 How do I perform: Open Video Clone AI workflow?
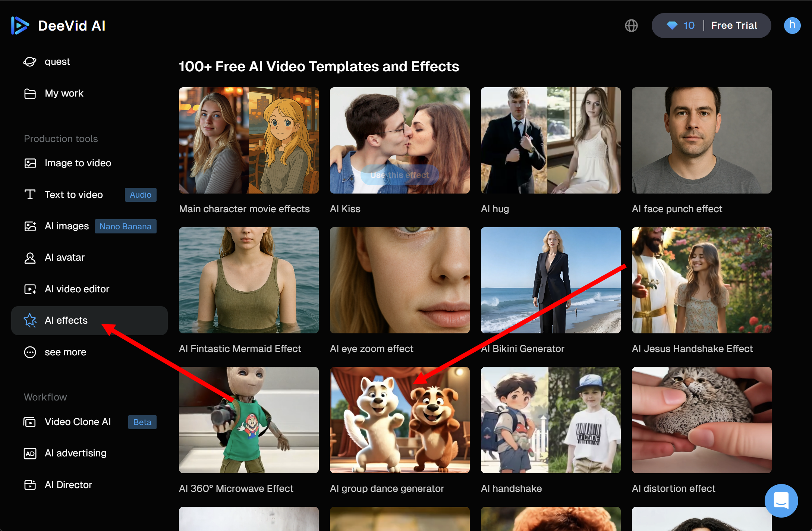click(x=78, y=422)
